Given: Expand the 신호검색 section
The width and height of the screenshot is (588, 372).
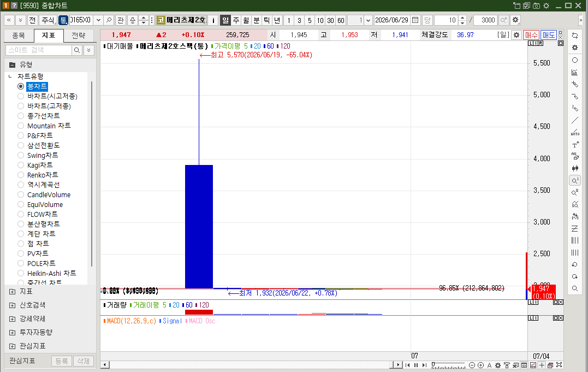Looking at the screenshot, I should point(13,305).
